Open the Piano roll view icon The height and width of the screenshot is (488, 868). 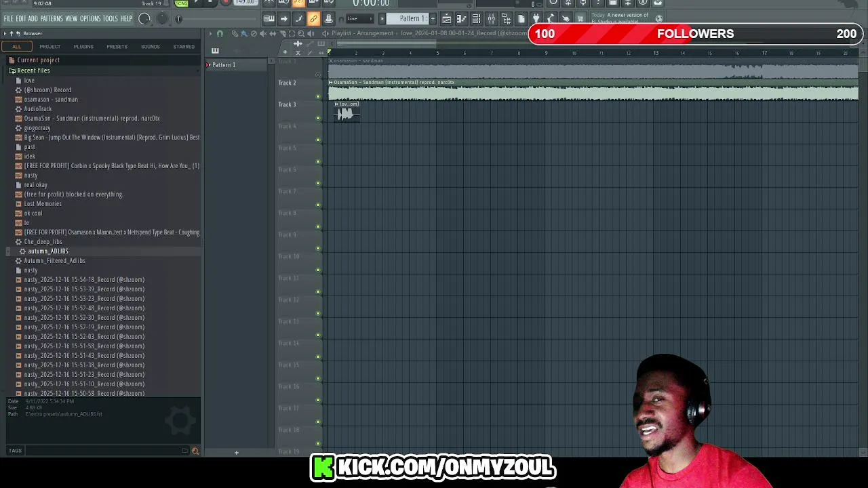[461, 19]
